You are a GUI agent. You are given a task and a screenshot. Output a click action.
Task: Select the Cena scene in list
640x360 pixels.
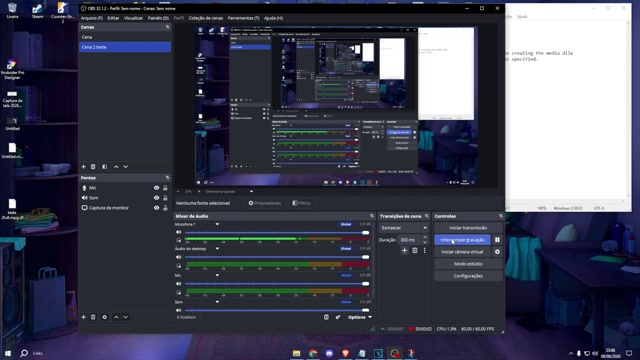coord(125,37)
